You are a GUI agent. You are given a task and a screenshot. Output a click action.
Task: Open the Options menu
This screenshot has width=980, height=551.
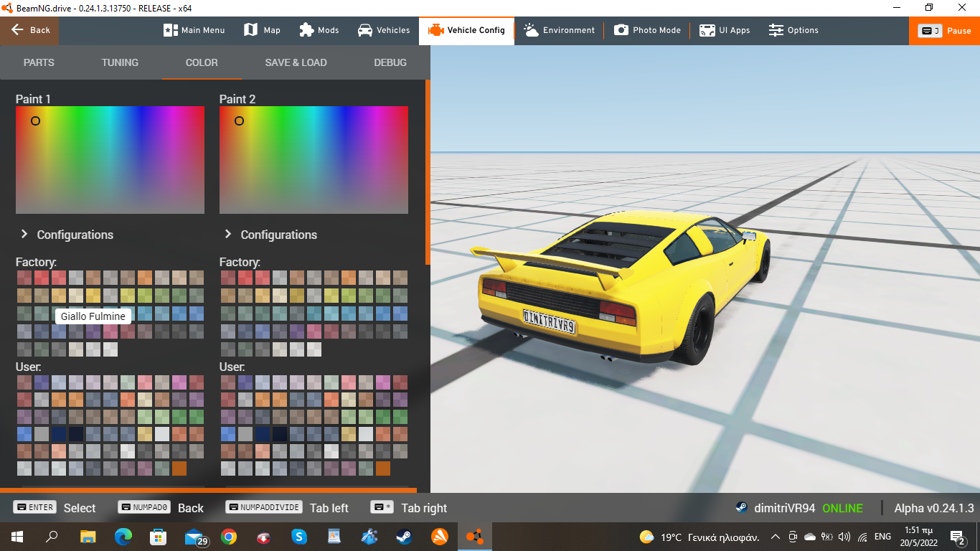(793, 30)
